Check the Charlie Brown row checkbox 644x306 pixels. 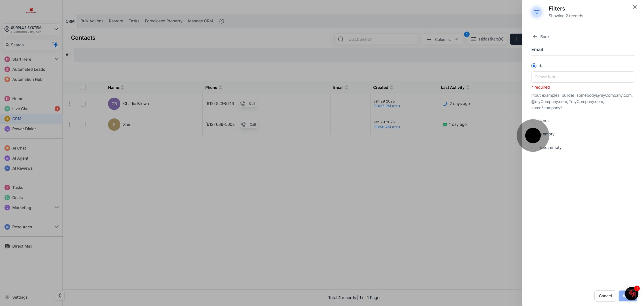coord(83,104)
